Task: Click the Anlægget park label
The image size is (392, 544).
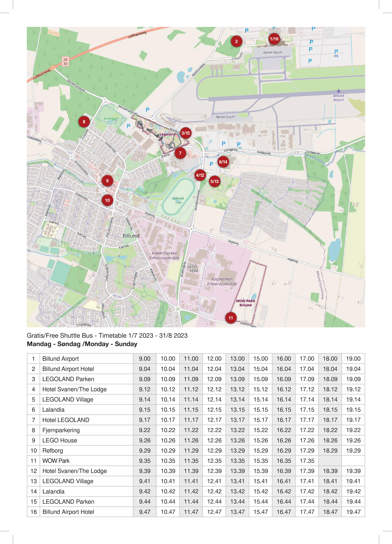Action: click(x=111, y=118)
